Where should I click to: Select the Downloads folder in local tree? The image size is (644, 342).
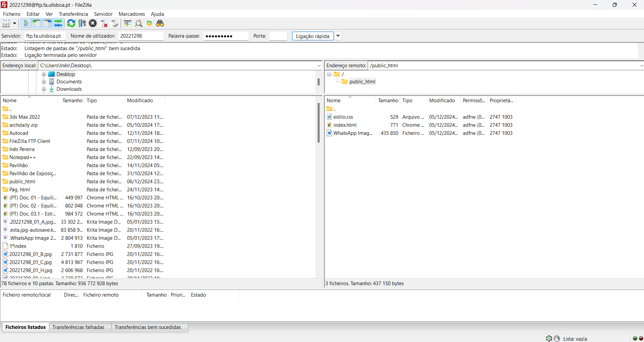pos(69,89)
